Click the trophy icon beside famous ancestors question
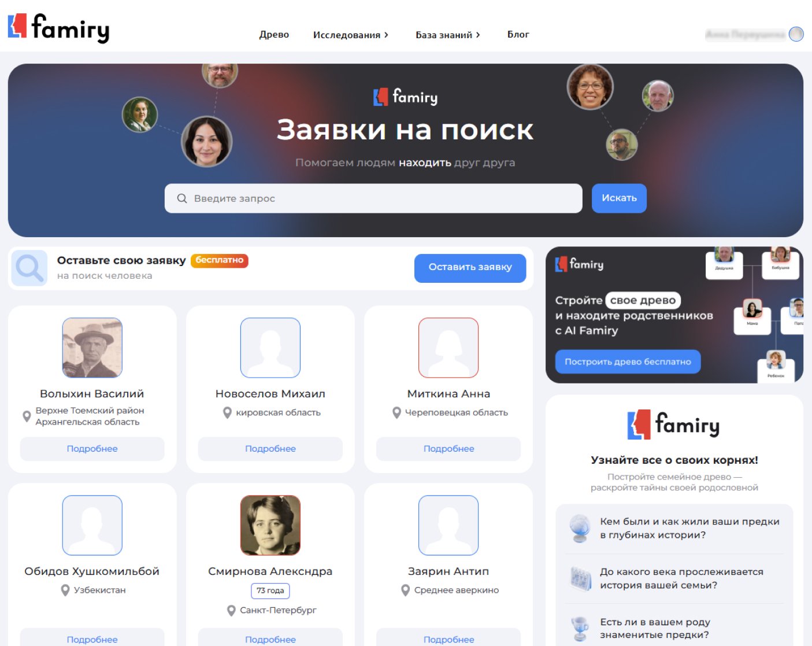This screenshot has width=812, height=646. pyautogui.click(x=579, y=629)
